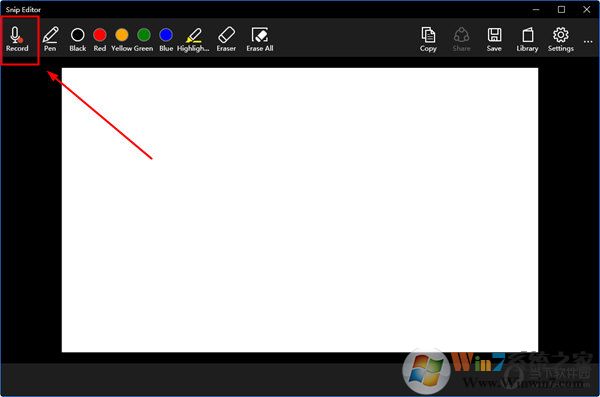Open Settings gear
The width and height of the screenshot is (600, 397).
561,39
